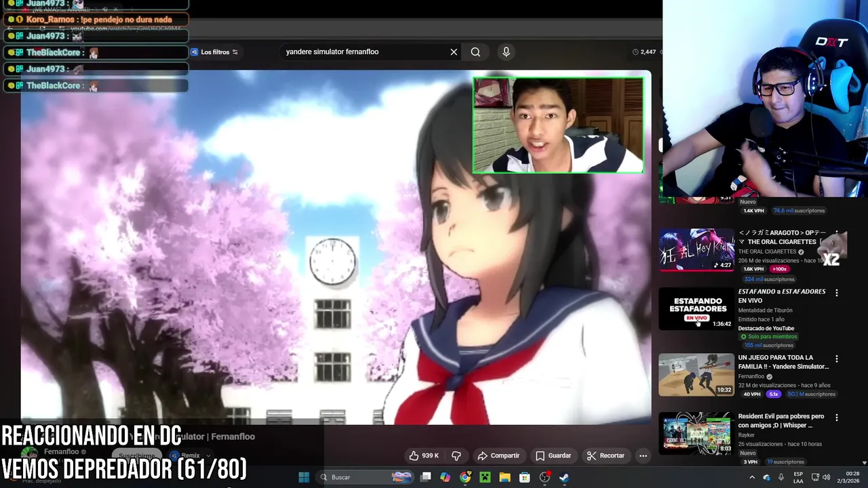Image resolution: width=868 pixels, height=488 pixels.
Task: Click the Yandere Simulator video player
Action: click(336, 247)
